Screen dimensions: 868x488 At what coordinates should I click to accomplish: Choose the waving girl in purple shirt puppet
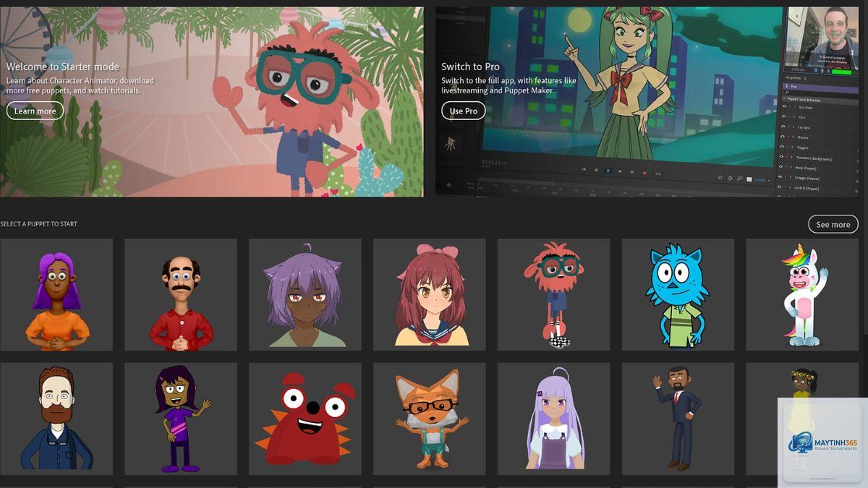coord(181,419)
